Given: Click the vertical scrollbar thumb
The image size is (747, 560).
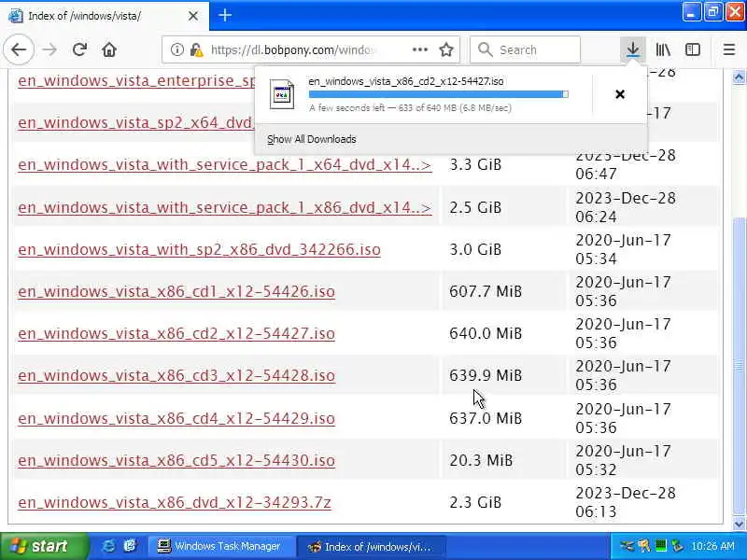Looking at the screenshot, I should tap(739, 366).
